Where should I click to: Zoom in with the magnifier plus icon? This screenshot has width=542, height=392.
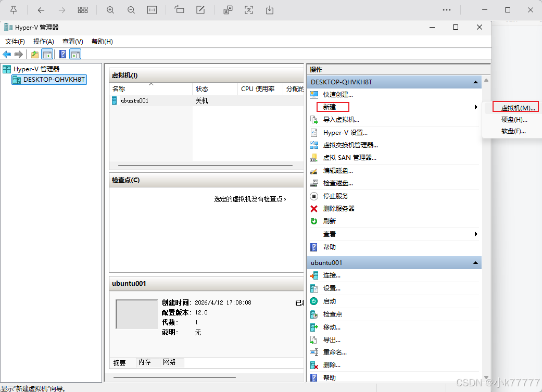110,10
